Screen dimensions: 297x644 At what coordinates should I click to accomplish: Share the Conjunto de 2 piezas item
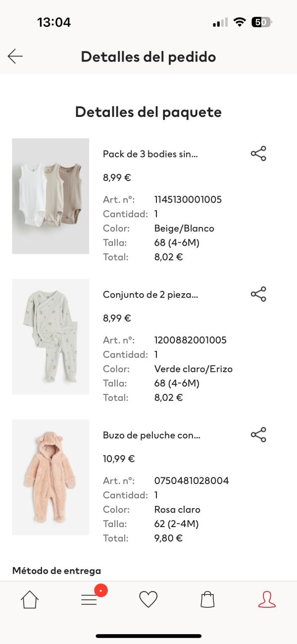click(258, 294)
